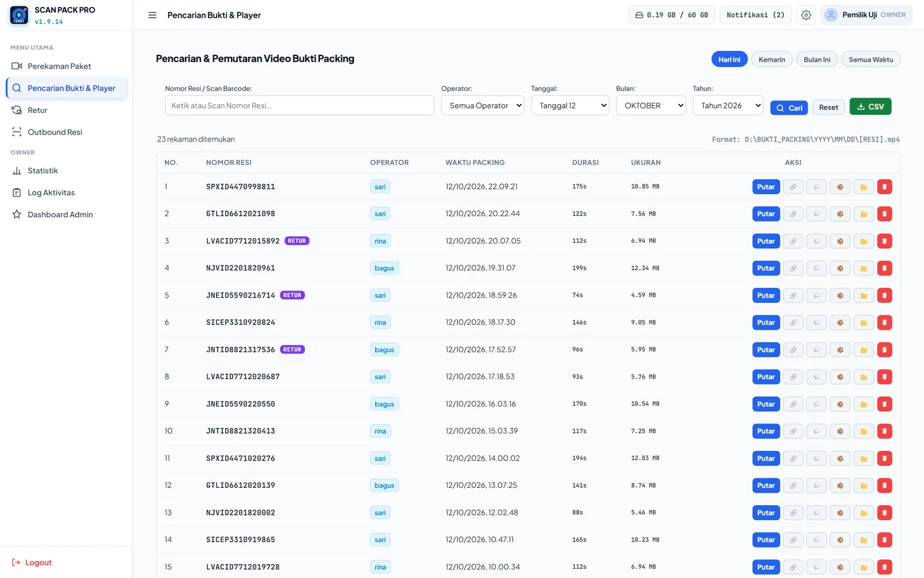Open Statistik page in sidebar

click(66, 171)
